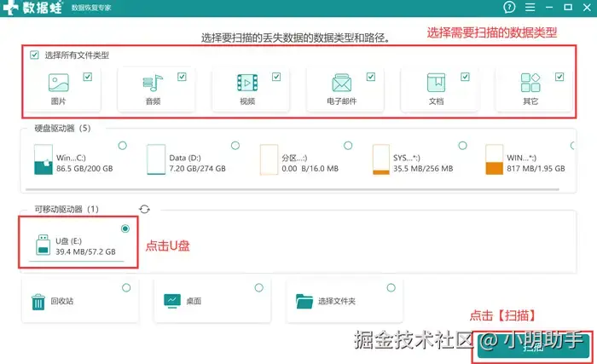Click the 7.20 GB/274 GB size text

tap(198, 169)
